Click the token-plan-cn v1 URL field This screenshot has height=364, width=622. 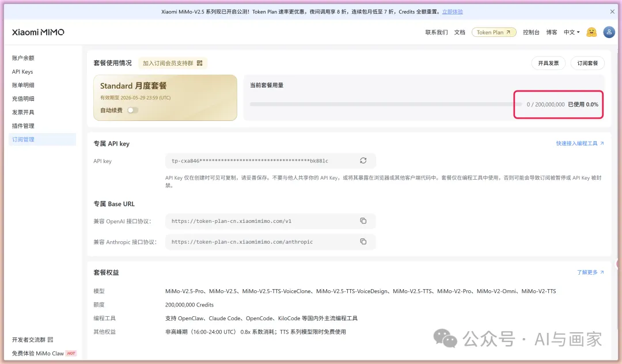pyautogui.click(x=271, y=221)
